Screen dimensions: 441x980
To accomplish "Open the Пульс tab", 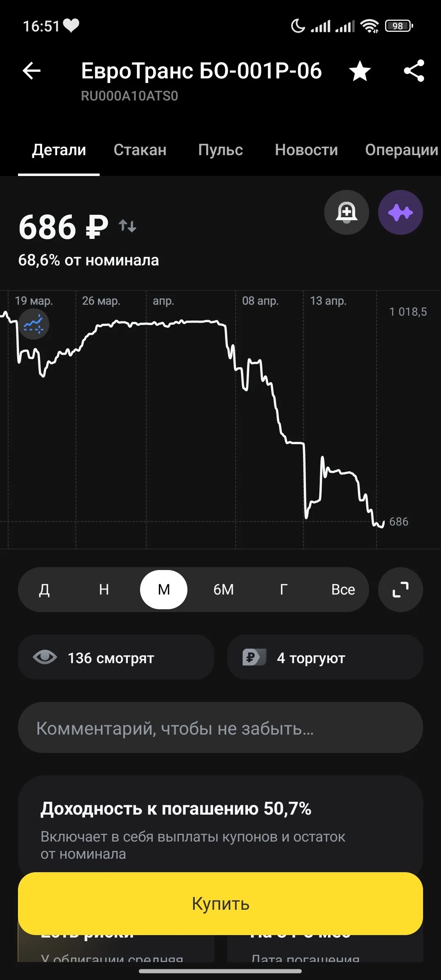I will coord(220,150).
